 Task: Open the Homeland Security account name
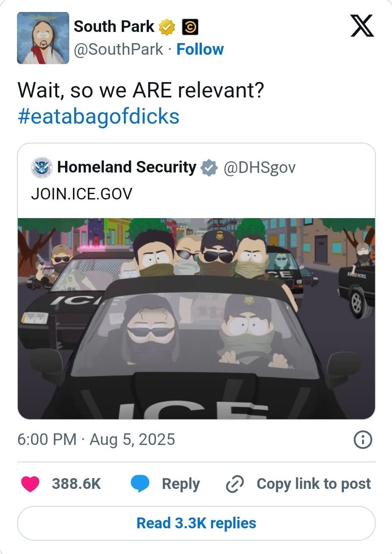coord(127,167)
